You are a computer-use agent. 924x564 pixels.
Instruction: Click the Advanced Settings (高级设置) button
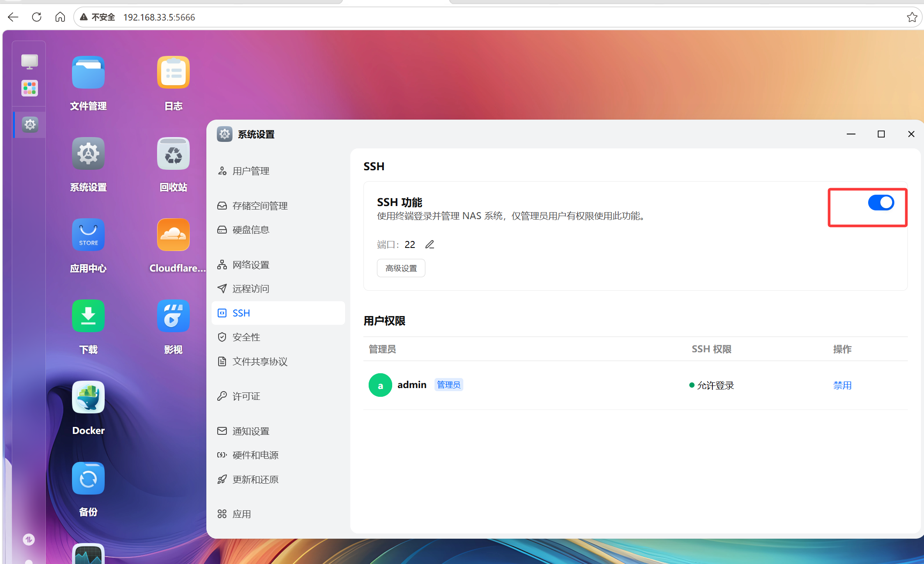(401, 268)
